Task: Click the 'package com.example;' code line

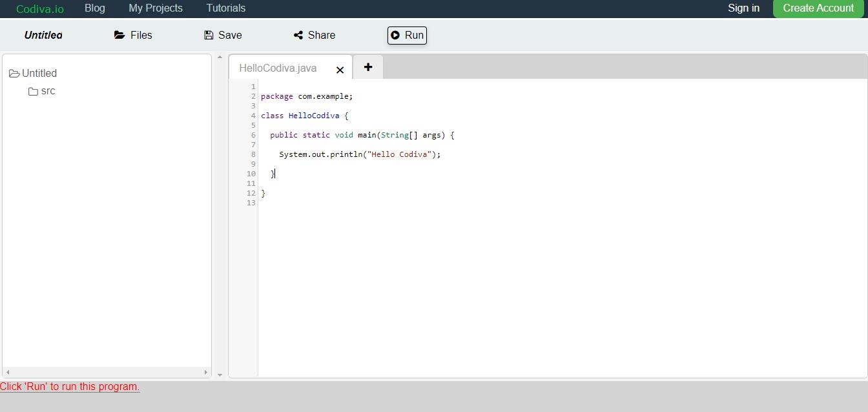Action: [307, 96]
